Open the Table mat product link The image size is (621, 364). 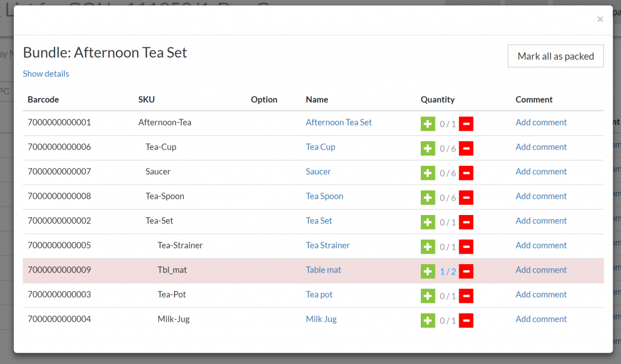click(x=323, y=270)
